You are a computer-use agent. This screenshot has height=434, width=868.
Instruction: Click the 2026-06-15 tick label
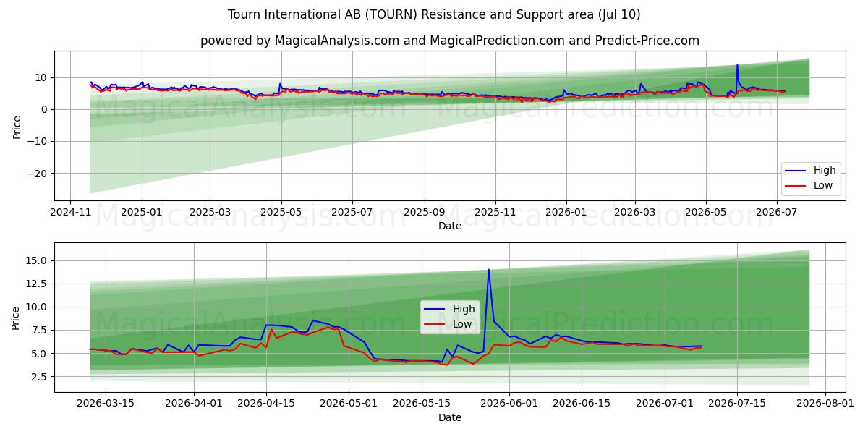(582, 403)
